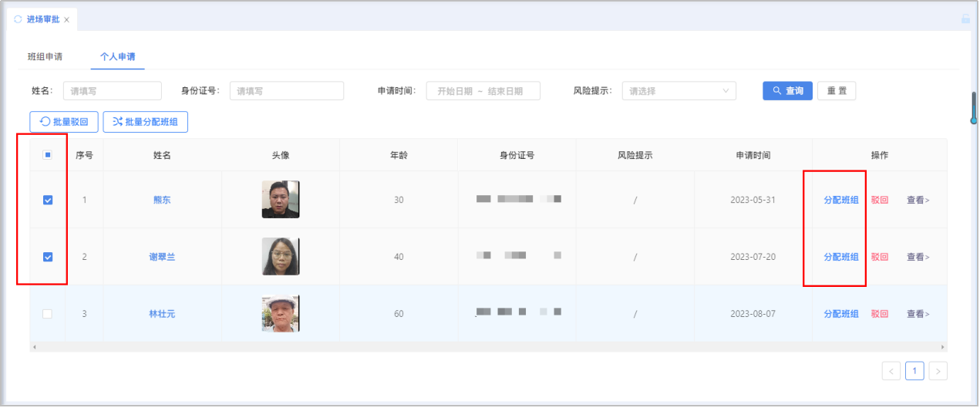980x408 pixels.
Task: Select the 个人申请 tab
Action: (117, 57)
